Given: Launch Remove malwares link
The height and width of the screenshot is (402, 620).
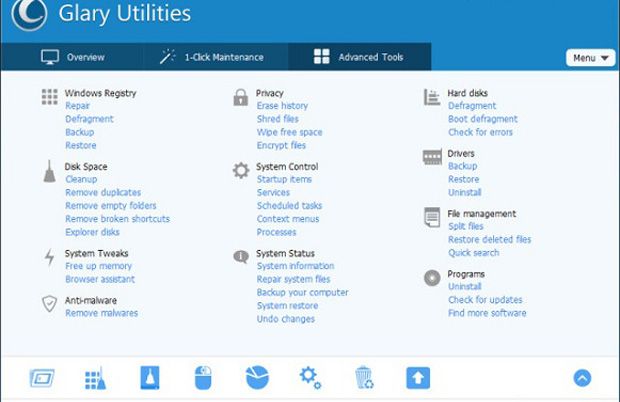Looking at the screenshot, I should 102,313.
